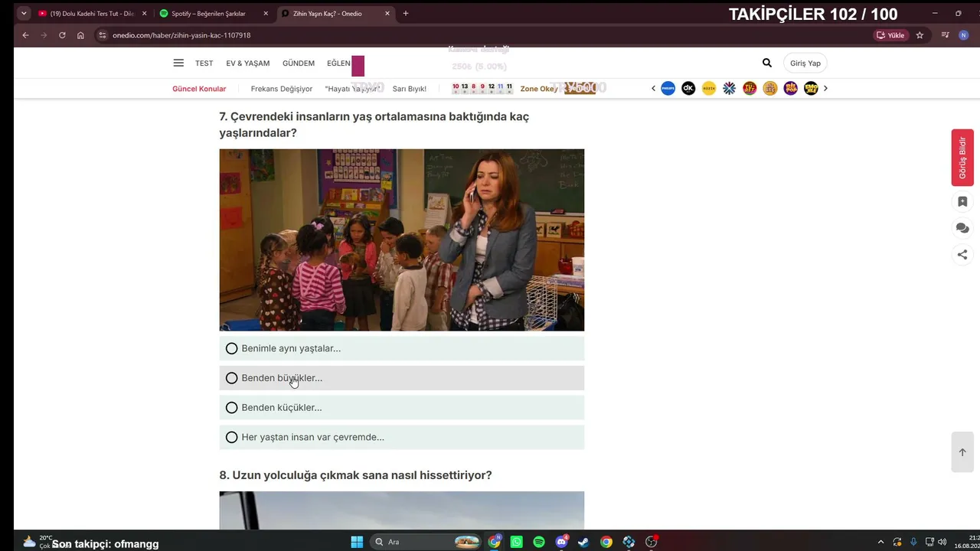Close the Spotify Beğenilen Şarkılar tab

[x=266, y=13]
